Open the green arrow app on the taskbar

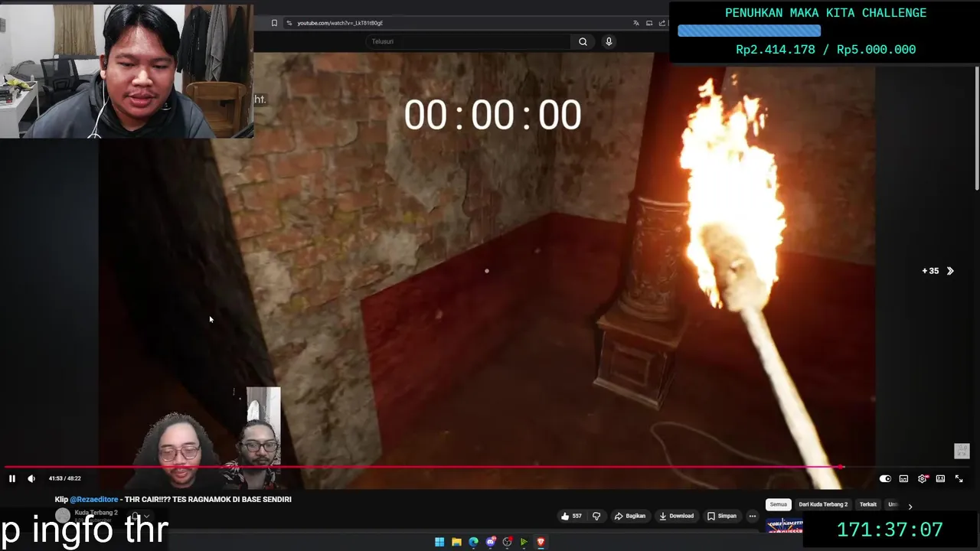[524, 542]
